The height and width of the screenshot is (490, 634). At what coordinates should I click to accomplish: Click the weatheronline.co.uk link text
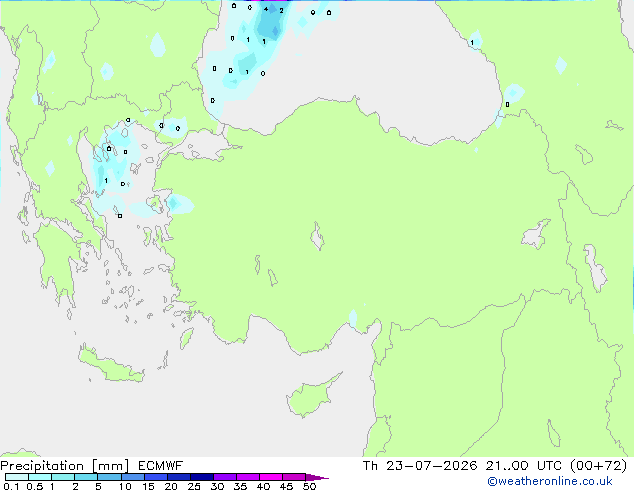(550, 481)
